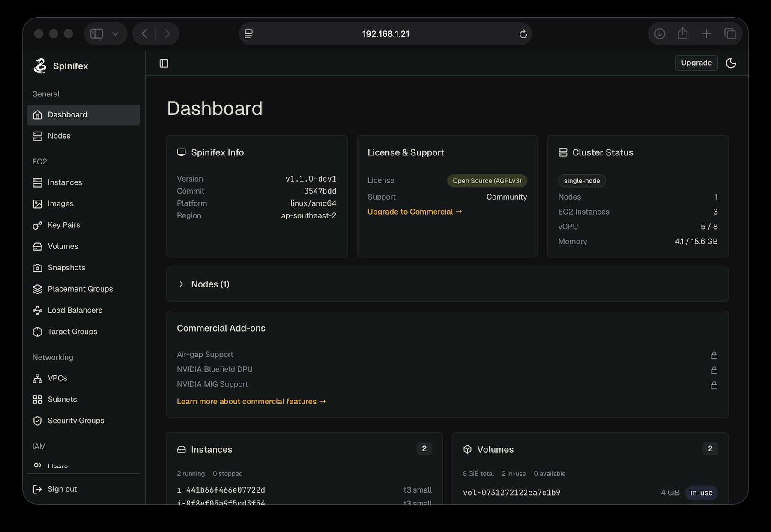Select the Security Groups icon
The image size is (771, 532).
click(38, 421)
